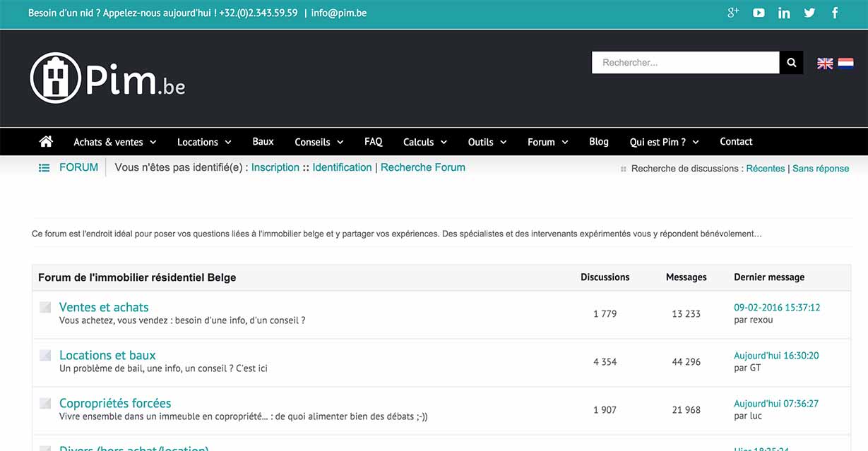The height and width of the screenshot is (451, 868).
Task: Go to the Blog menu item
Action: coord(598,142)
